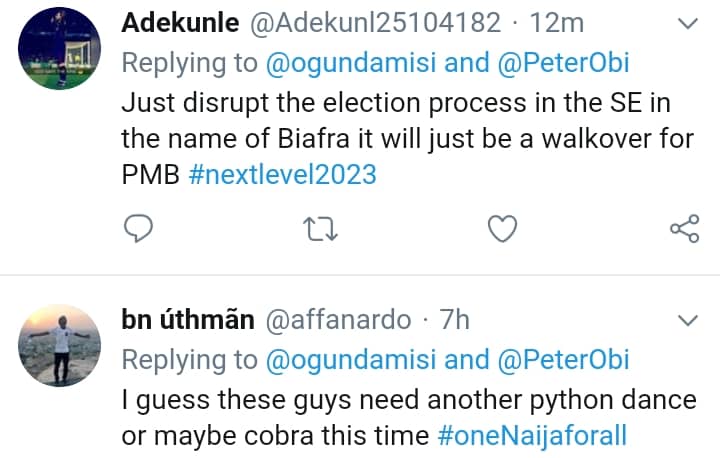Like Adekunle's tweet about Biafra

pyautogui.click(x=501, y=229)
